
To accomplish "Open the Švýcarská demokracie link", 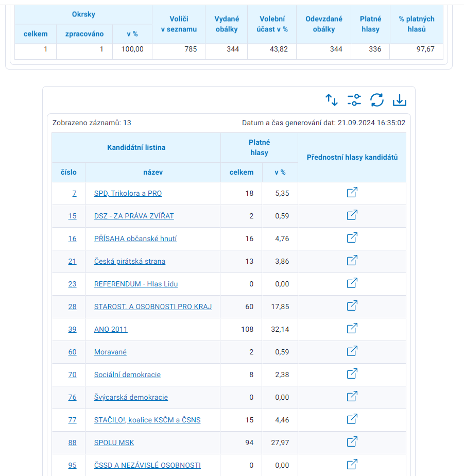I will [x=131, y=397].
